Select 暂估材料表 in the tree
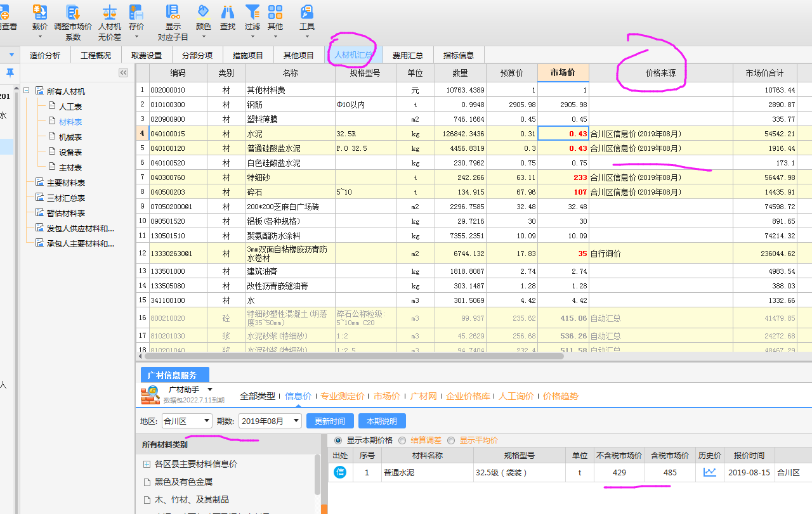Viewport: 812px width, 514px height. click(x=66, y=213)
